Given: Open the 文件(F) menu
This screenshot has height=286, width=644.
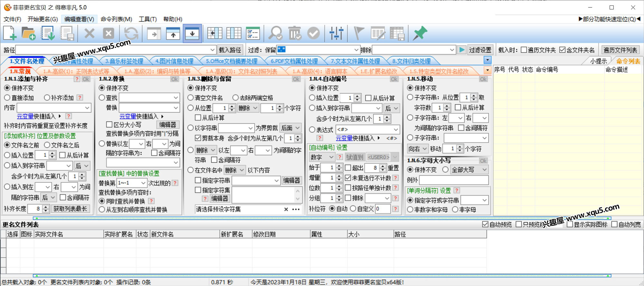Looking at the screenshot, I should [x=12, y=19].
